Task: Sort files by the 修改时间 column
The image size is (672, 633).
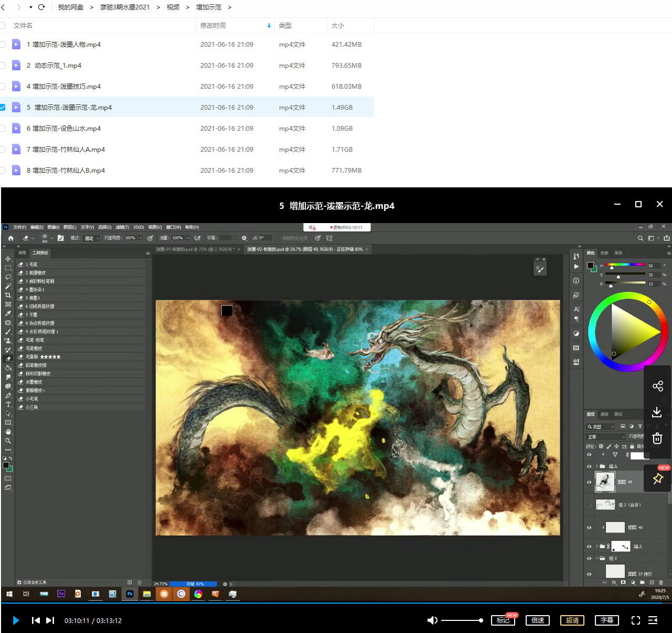Action: pyautogui.click(x=213, y=25)
